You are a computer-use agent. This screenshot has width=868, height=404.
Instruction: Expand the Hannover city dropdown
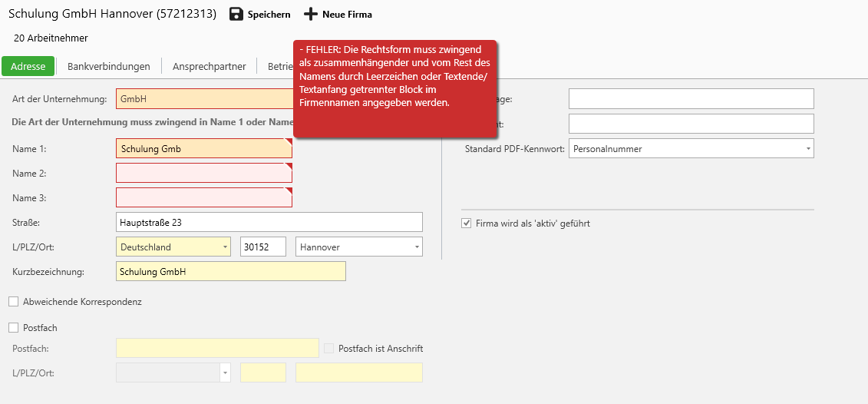[417, 247]
